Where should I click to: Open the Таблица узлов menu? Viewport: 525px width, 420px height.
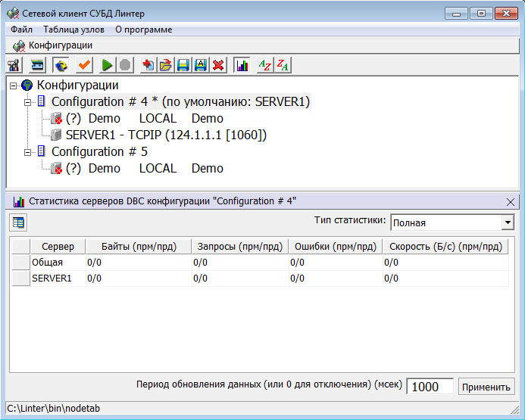[x=73, y=30]
